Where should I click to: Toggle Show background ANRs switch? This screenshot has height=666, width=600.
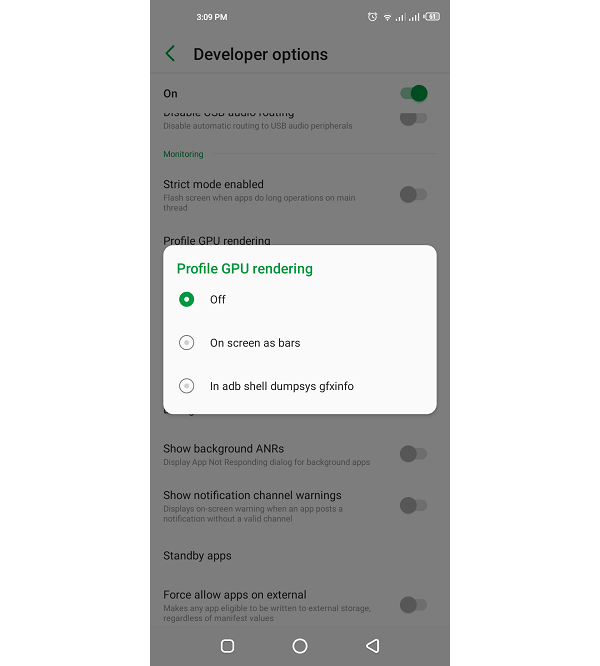[414, 454]
